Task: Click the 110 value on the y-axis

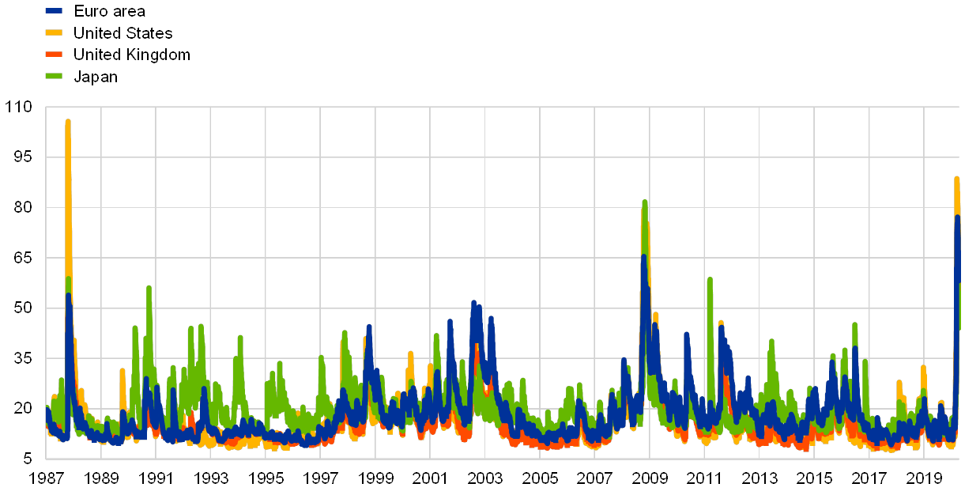Action: click(x=20, y=106)
